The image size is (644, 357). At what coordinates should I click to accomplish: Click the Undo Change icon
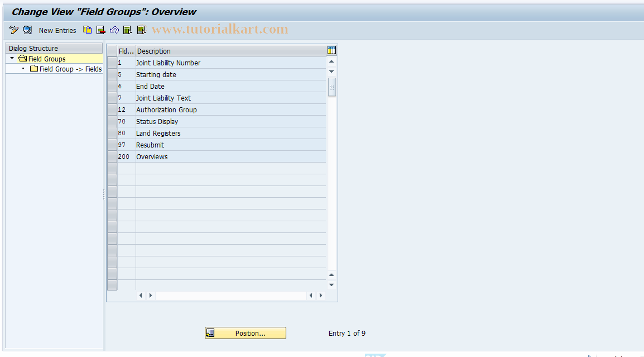(x=114, y=30)
